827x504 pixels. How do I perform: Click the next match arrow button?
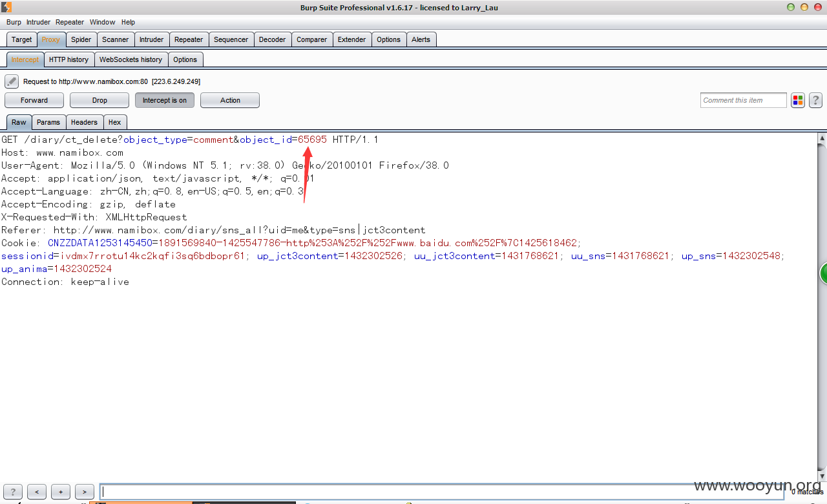(85, 492)
